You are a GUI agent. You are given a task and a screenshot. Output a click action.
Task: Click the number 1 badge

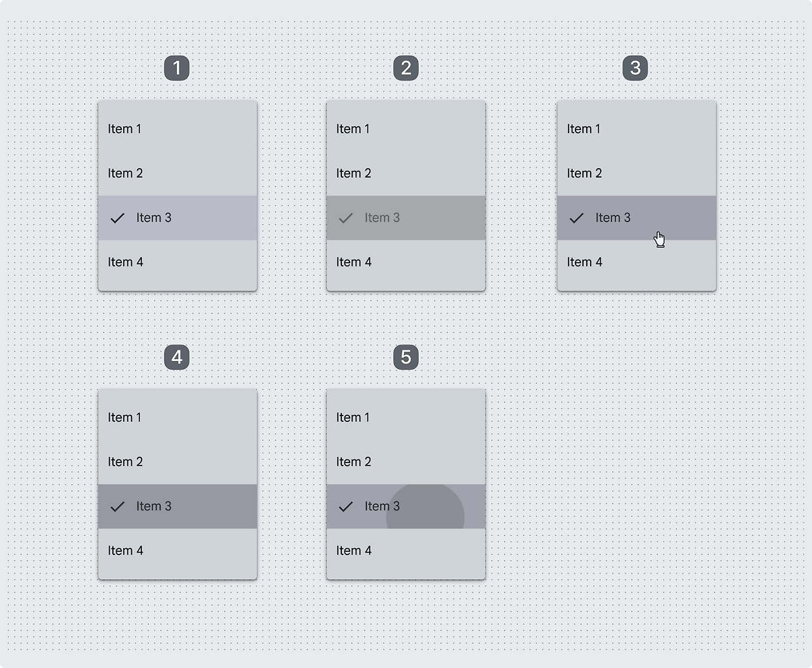[177, 68]
